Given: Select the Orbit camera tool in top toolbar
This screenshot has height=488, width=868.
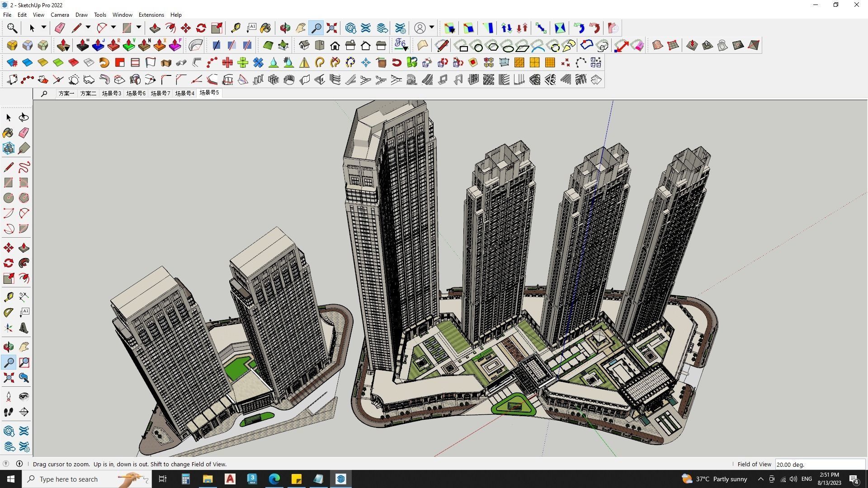Looking at the screenshot, I should (285, 28).
